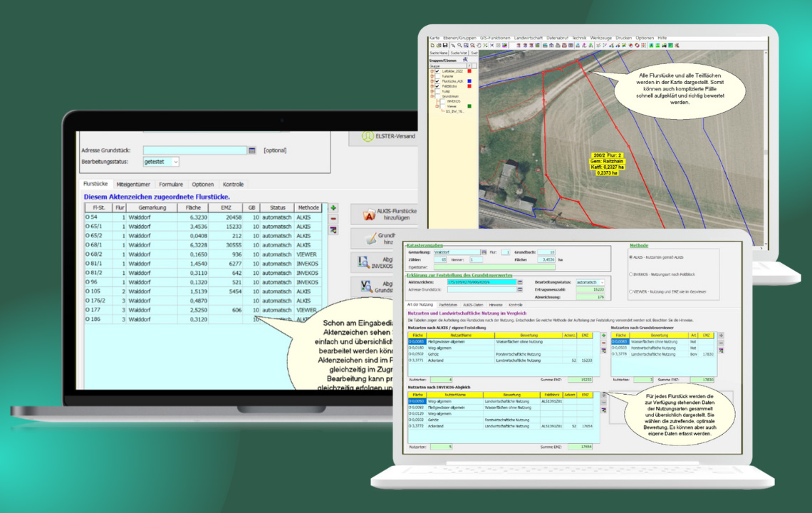This screenshot has width=812, height=513.
Task: Switch to Hinweise tab
Action: tap(496, 305)
